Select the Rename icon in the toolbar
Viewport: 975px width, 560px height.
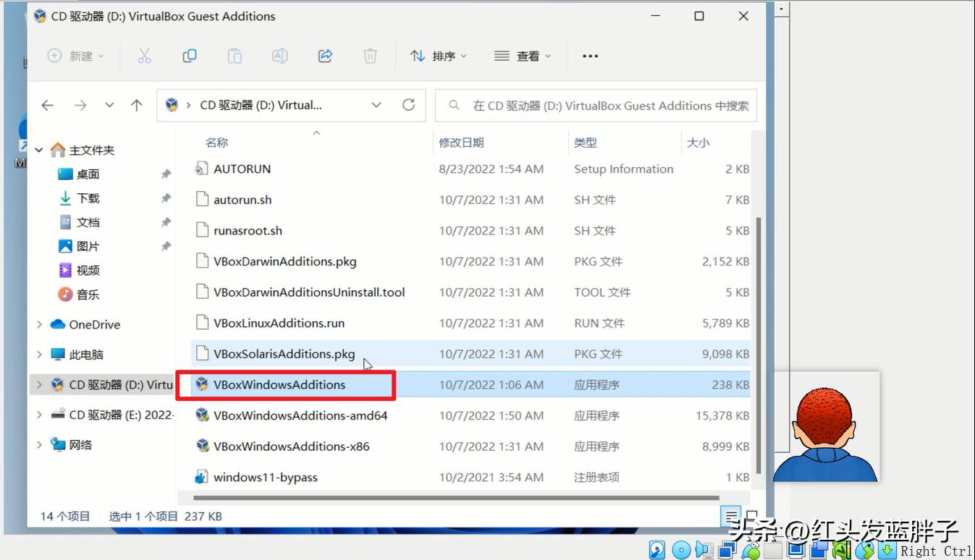click(279, 56)
